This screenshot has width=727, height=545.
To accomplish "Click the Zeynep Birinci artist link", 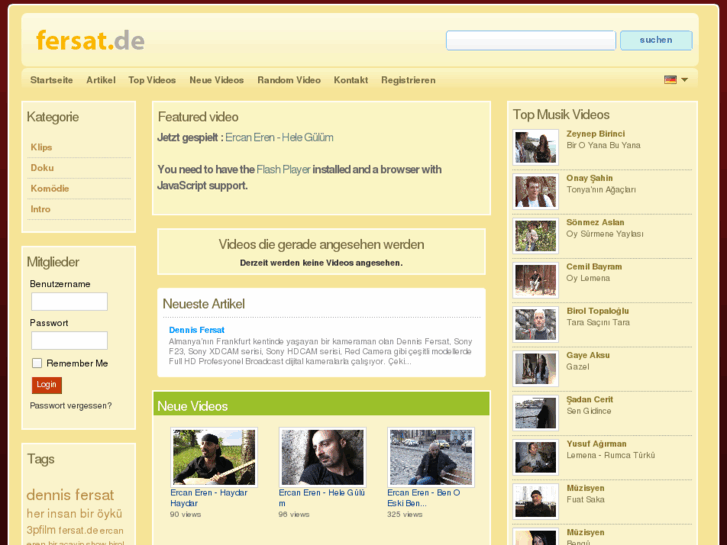I will pyautogui.click(x=596, y=134).
